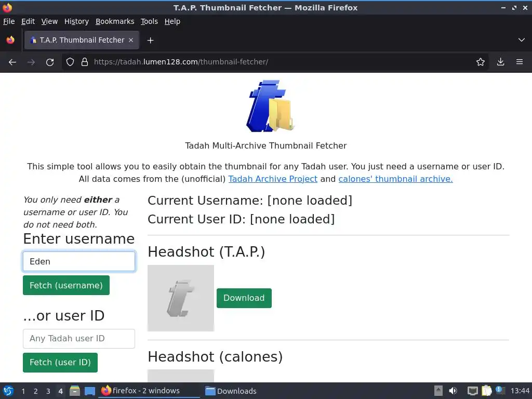This screenshot has height=399, width=532.
Task: Open the taskbar start menu icon
Action: pyautogui.click(x=8, y=391)
